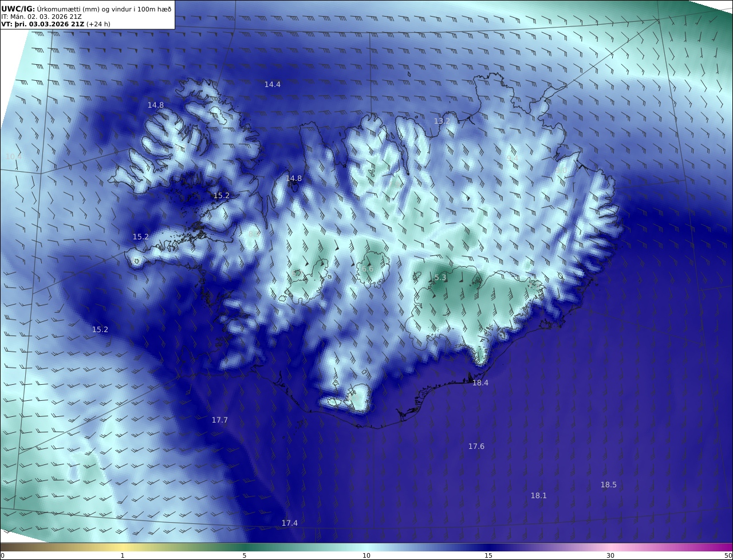Click the 'VT: þri. 03.03.2026 21Z' line
This screenshot has height=560, width=733.
(43, 25)
